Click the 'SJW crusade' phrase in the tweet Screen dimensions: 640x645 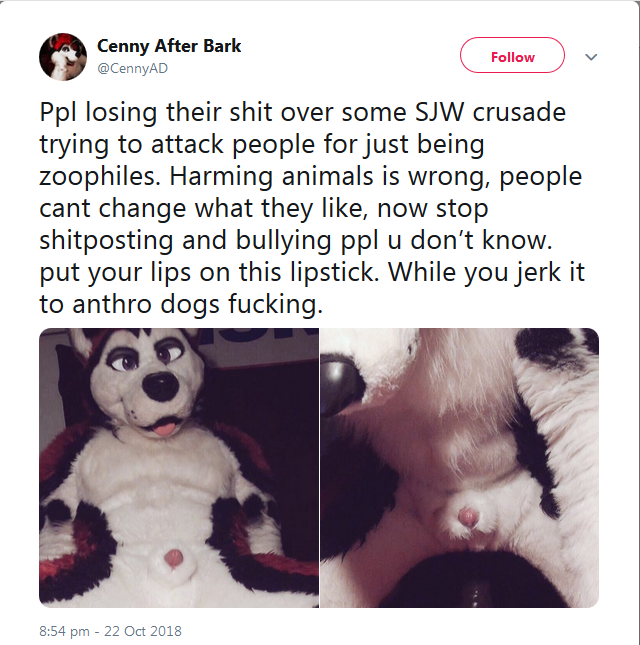[490, 112]
